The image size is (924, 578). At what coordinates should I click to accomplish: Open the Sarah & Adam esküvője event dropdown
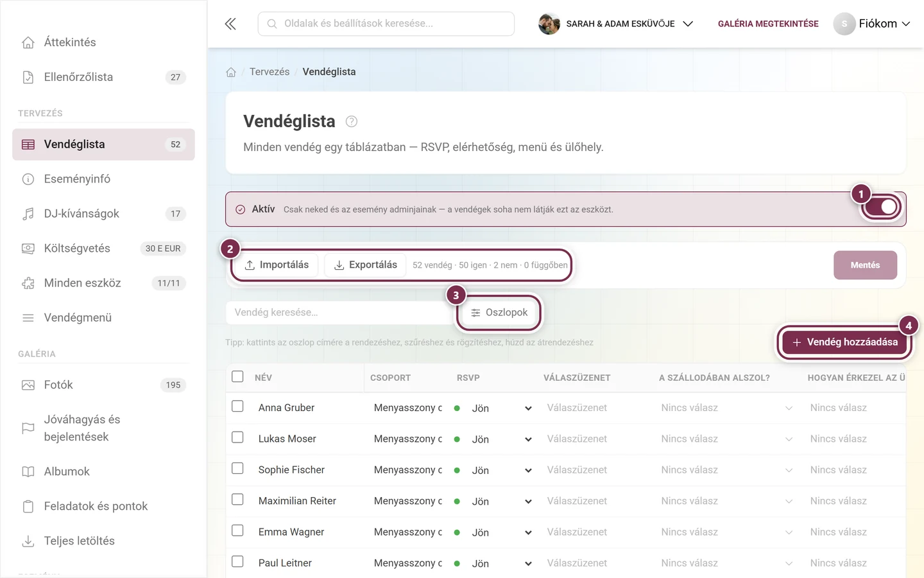coord(616,24)
